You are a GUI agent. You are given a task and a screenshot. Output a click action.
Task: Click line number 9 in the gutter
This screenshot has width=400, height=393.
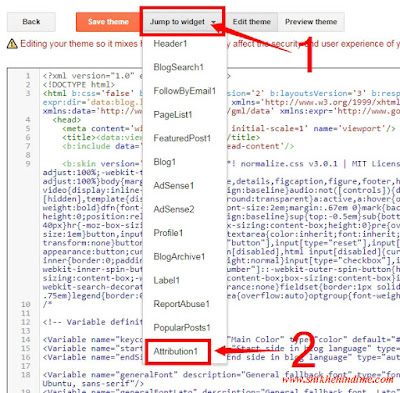pyautogui.click(x=28, y=164)
